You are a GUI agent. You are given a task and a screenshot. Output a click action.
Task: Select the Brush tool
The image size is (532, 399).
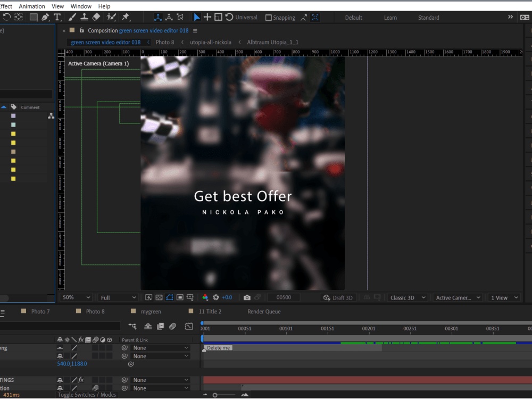[x=72, y=17]
